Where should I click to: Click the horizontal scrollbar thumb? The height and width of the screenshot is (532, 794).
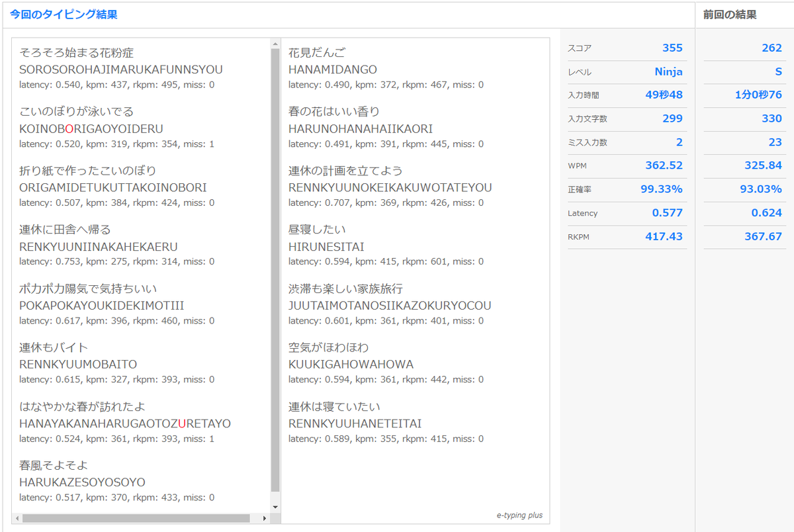[136, 518]
